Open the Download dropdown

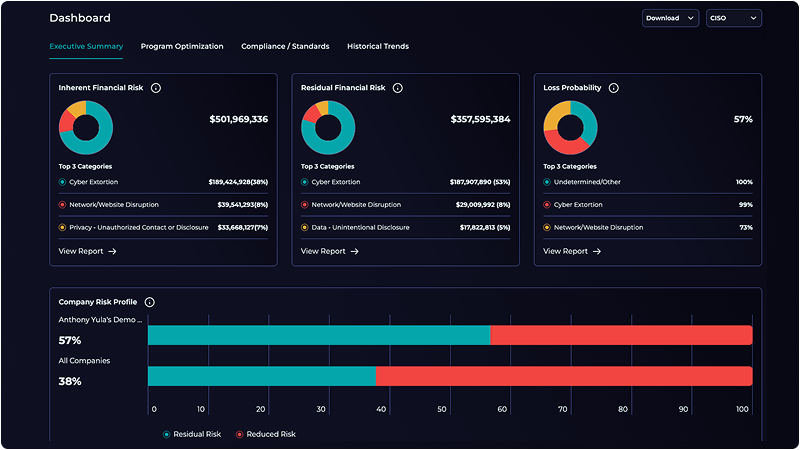(670, 18)
